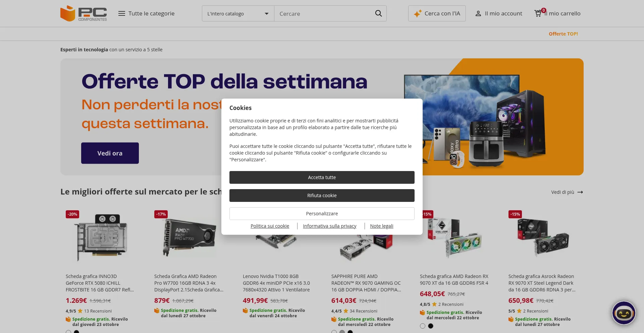This screenshot has height=333, width=644.
Task: Click the PC Componentes logo
Action: [x=84, y=13]
